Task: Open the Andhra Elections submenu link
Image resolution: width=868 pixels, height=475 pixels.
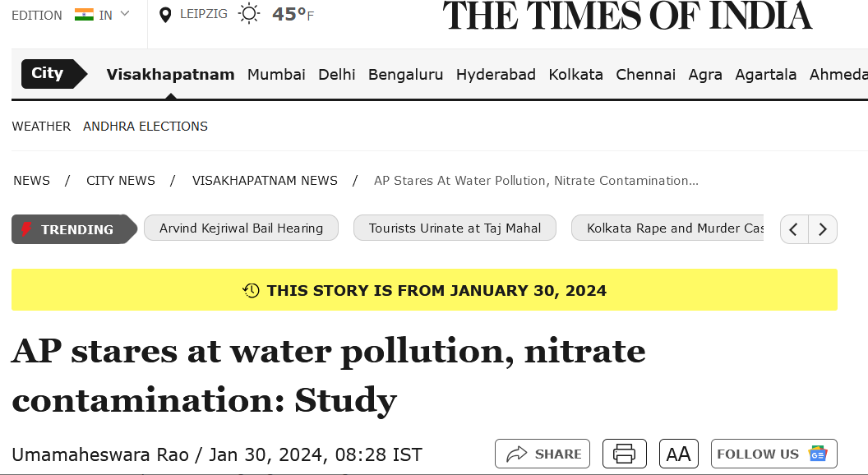Action: coord(145,127)
